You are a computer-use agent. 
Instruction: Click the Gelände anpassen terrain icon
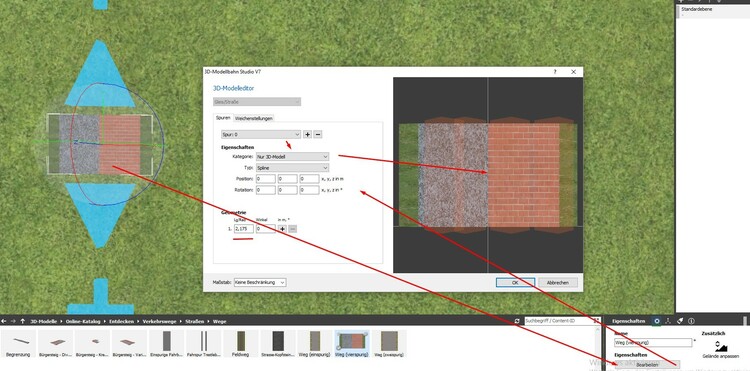pyautogui.click(x=720, y=346)
